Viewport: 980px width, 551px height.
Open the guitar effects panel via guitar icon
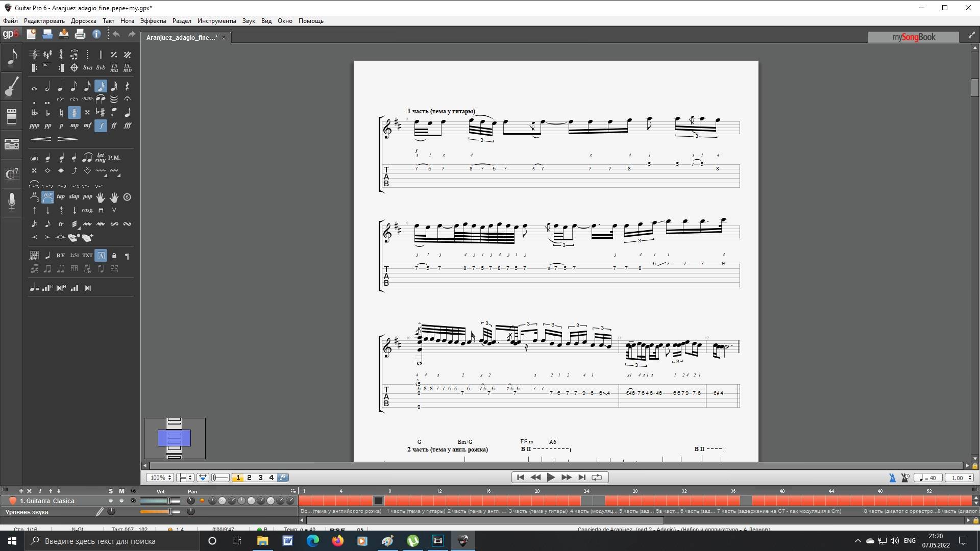click(x=11, y=87)
